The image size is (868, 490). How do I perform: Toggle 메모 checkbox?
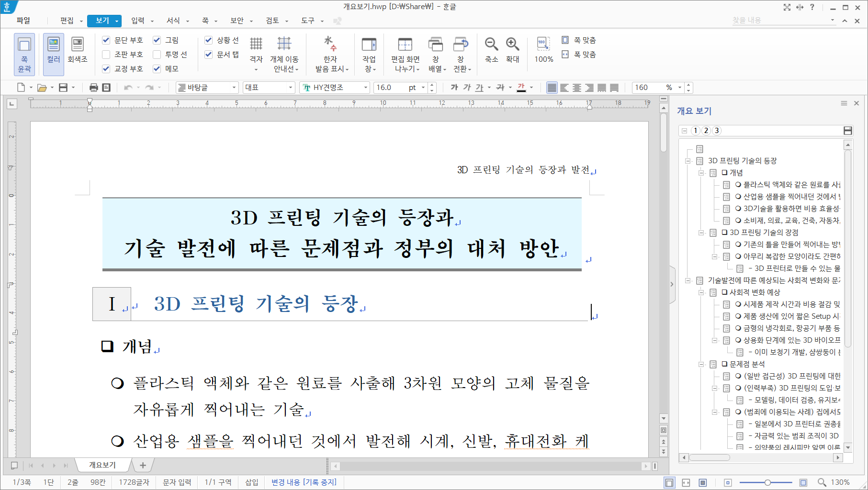pyautogui.click(x=157, y=69)
